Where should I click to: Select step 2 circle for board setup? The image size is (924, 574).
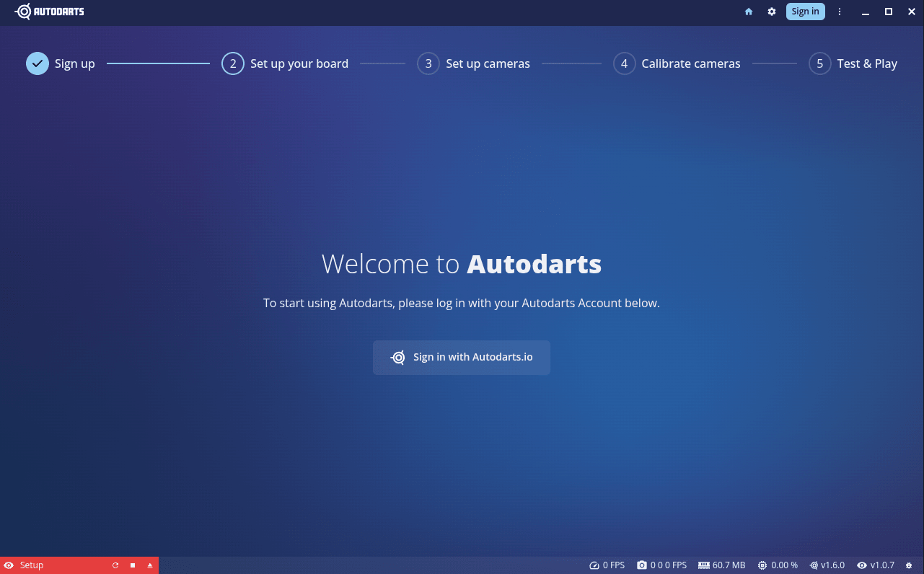click(x=233, y=63)
